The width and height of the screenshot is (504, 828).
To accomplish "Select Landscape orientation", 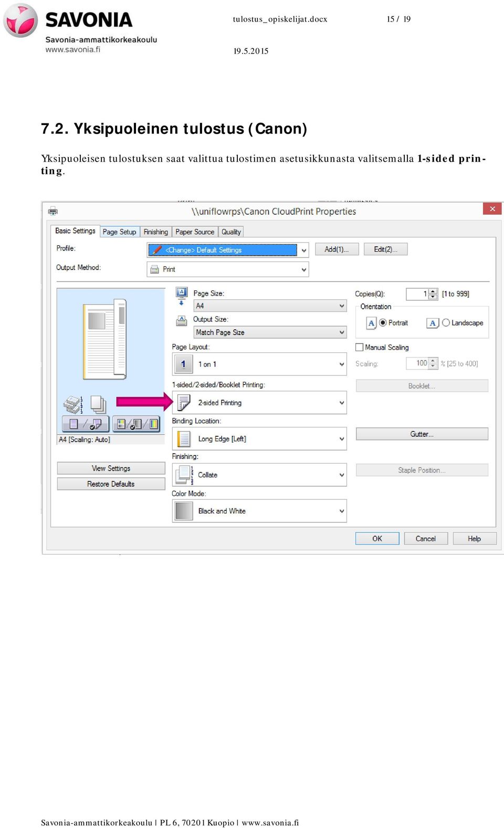I will tap(446, 323).
